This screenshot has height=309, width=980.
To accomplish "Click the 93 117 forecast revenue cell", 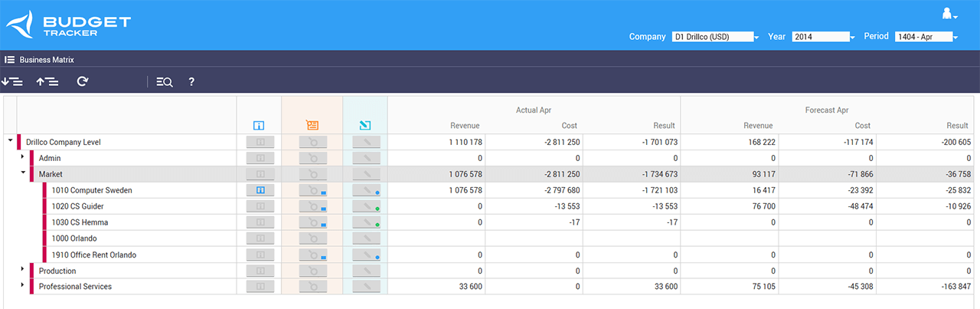I will 730,174.
